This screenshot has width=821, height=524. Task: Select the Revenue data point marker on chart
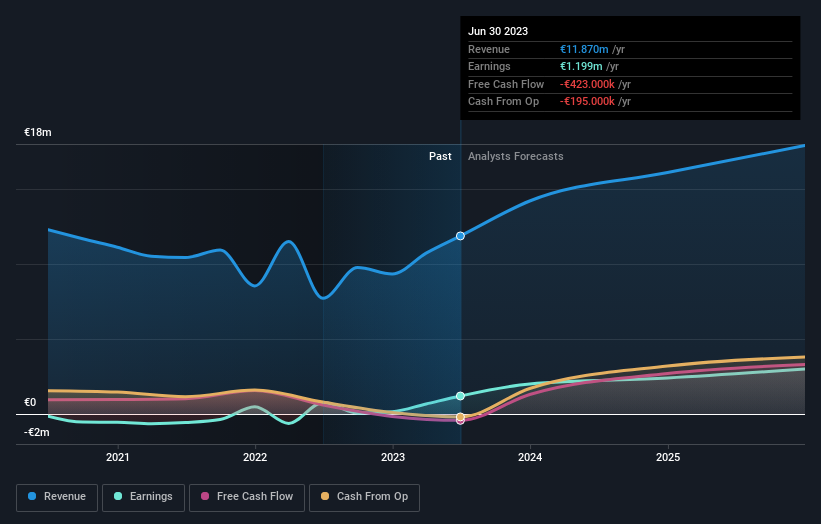(x=460, y=236)
